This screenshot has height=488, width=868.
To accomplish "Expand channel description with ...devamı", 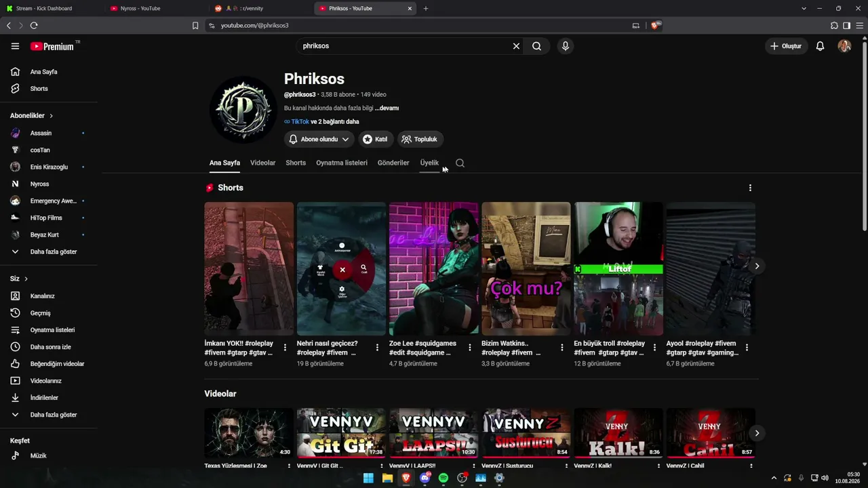I will coord(387,108).
